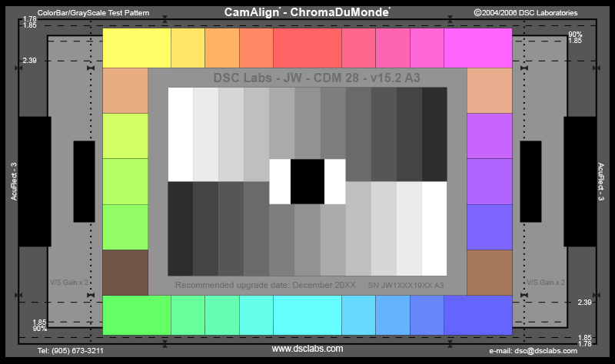Screen dimensions: 615x364
Task: Click the left 'V/S Gain x 2' label
Action: point(69,283)
